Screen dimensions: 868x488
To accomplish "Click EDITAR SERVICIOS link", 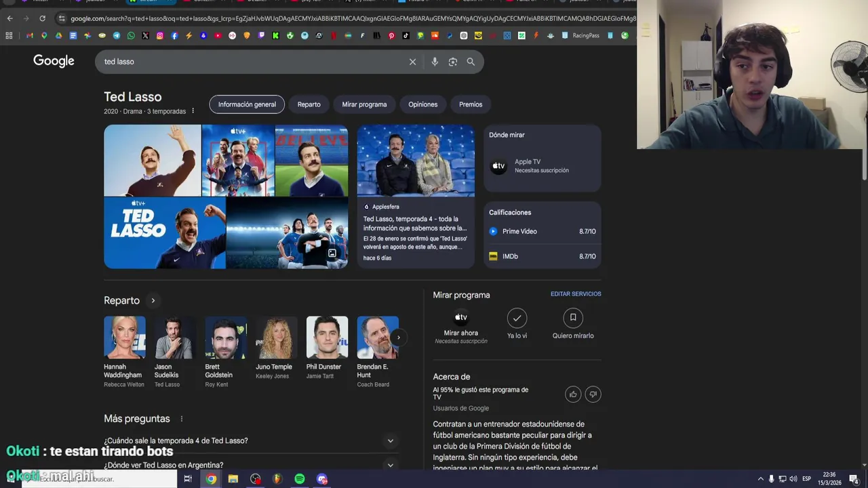I will coord(576,294).
